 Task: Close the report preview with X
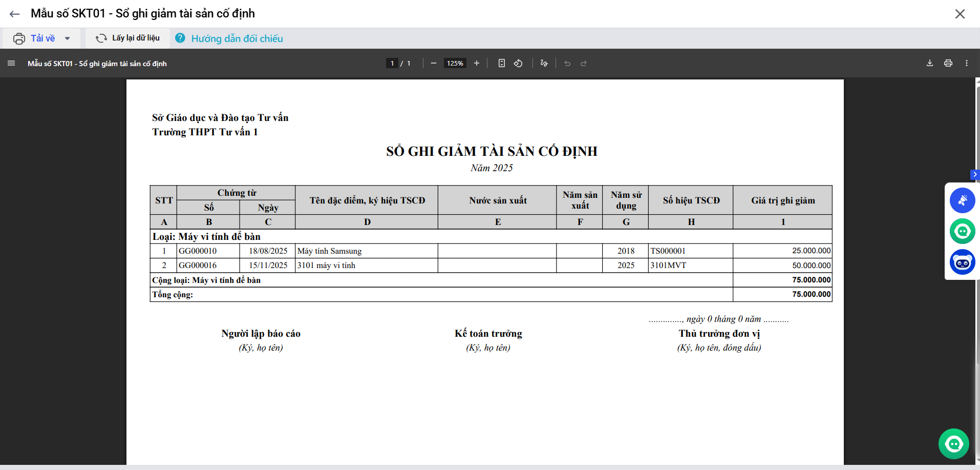pyautogui.click(x=960, y=14)
